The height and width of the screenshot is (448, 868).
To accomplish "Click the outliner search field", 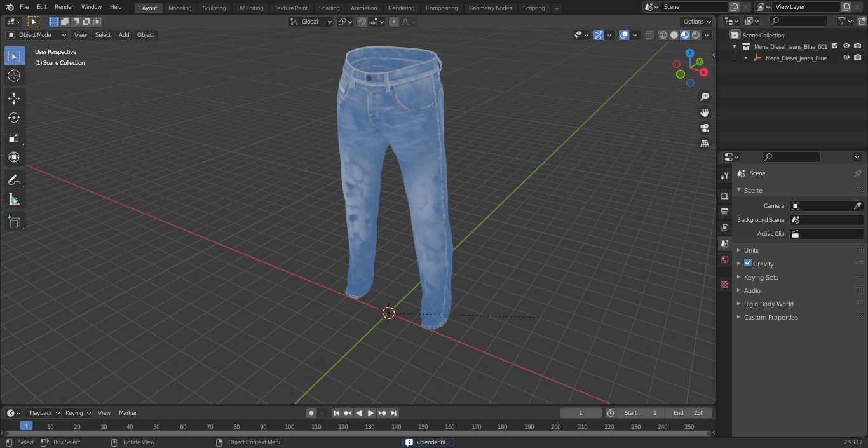I will (798, 21).
